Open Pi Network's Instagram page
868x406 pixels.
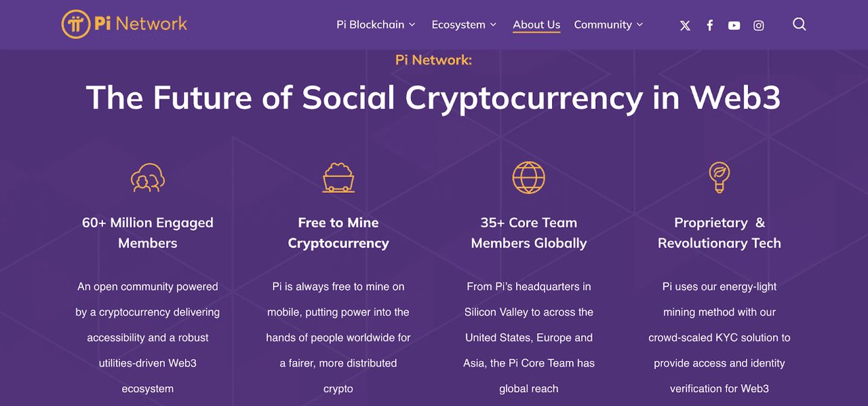(x=758, y=25)
